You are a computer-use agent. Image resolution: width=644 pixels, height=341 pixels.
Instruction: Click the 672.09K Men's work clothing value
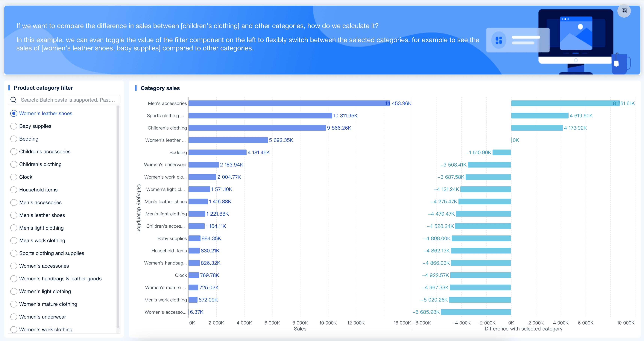pyautogui.click(x=208, y=300)
